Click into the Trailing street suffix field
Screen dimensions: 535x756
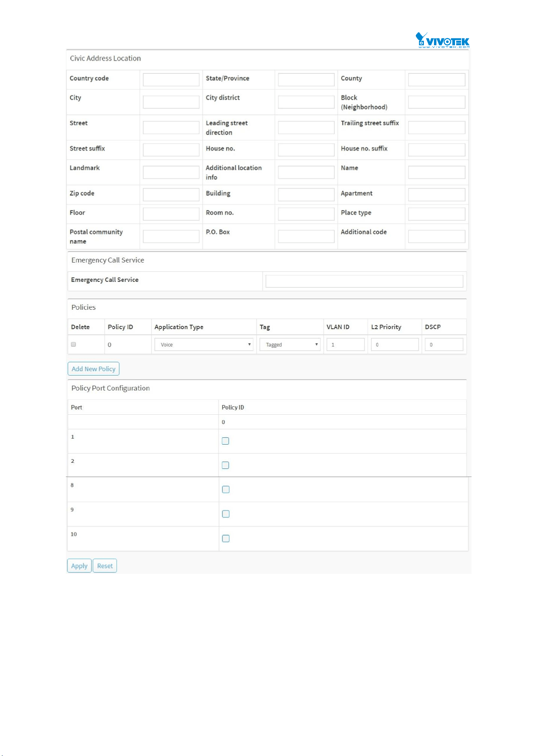point(437,128)
